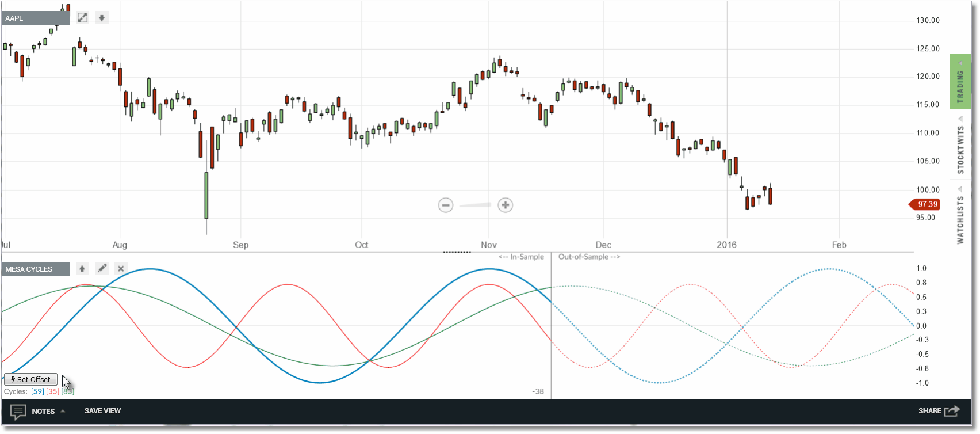Click the Out-of-Sample label

click(x=589, y=257)
